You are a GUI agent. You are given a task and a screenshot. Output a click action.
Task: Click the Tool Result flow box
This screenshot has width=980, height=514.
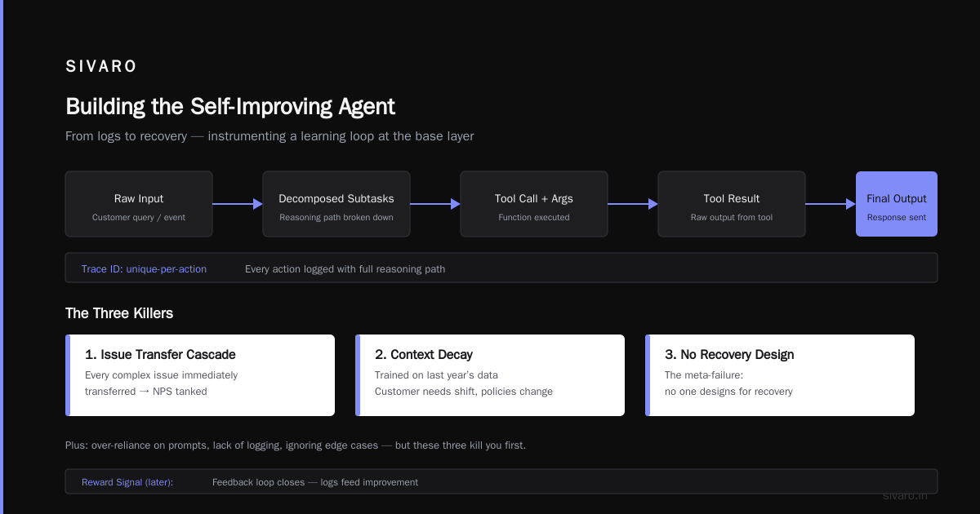pos(732,204)
